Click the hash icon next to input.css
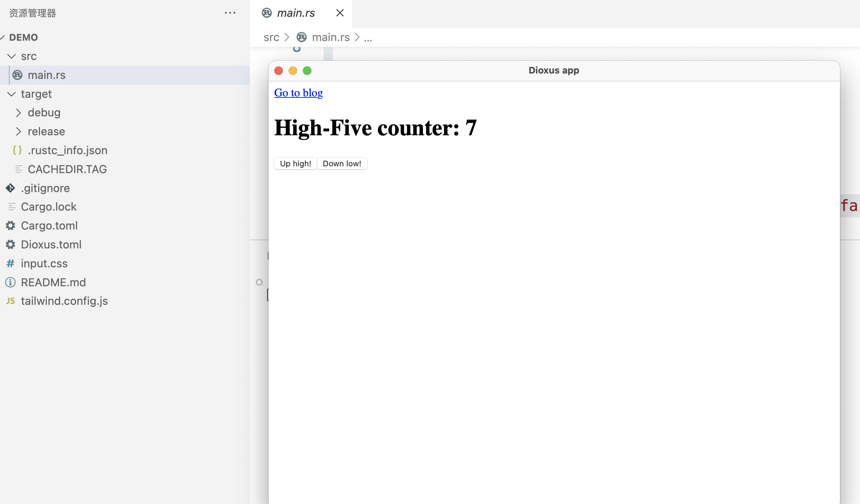 [x=10, y=263]
